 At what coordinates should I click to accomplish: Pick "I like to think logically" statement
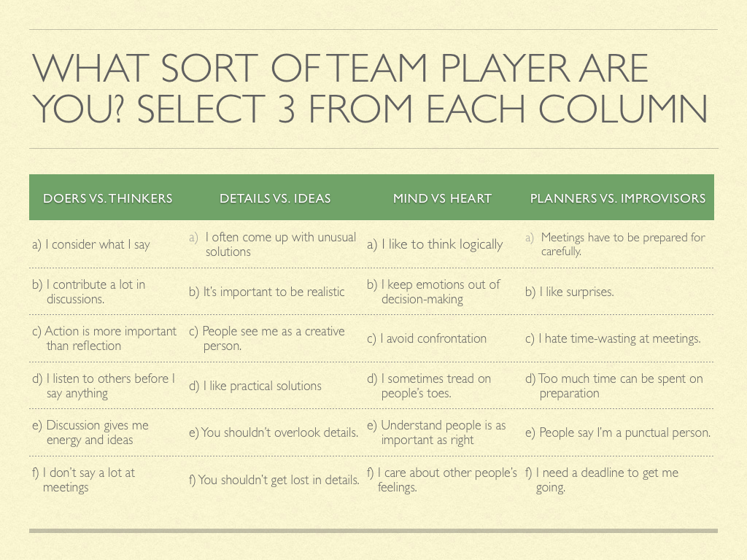[435, 245]
